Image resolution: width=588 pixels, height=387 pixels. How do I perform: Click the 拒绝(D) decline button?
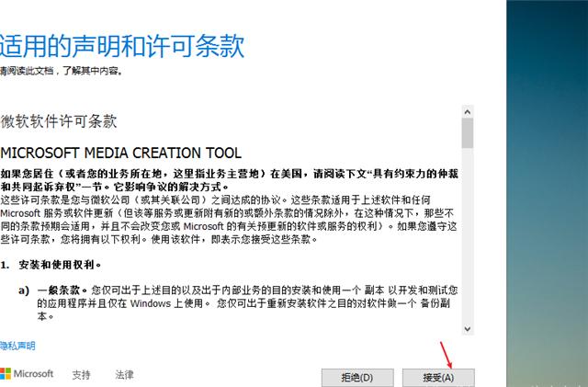tap(357, 378)
